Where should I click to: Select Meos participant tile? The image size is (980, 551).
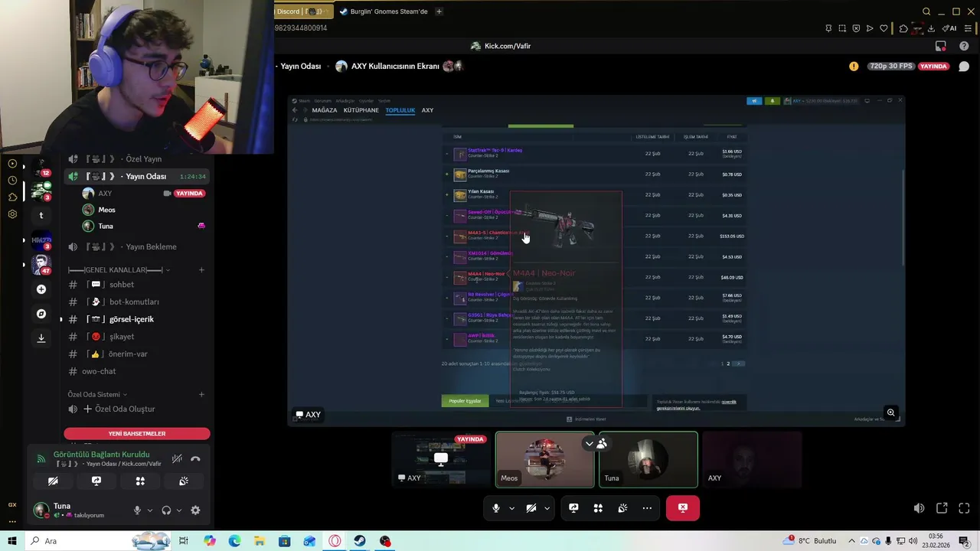point(544,460)
